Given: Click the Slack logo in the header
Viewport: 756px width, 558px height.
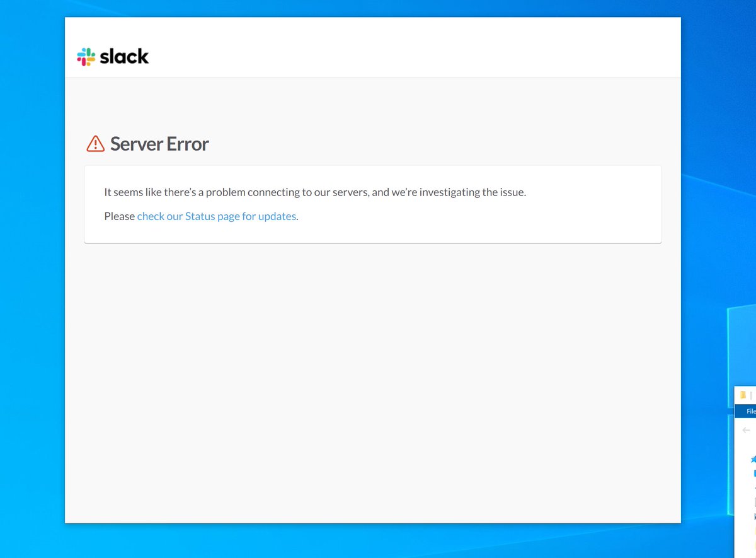Looking at the screenshot, I should click(x=113, y=57).
